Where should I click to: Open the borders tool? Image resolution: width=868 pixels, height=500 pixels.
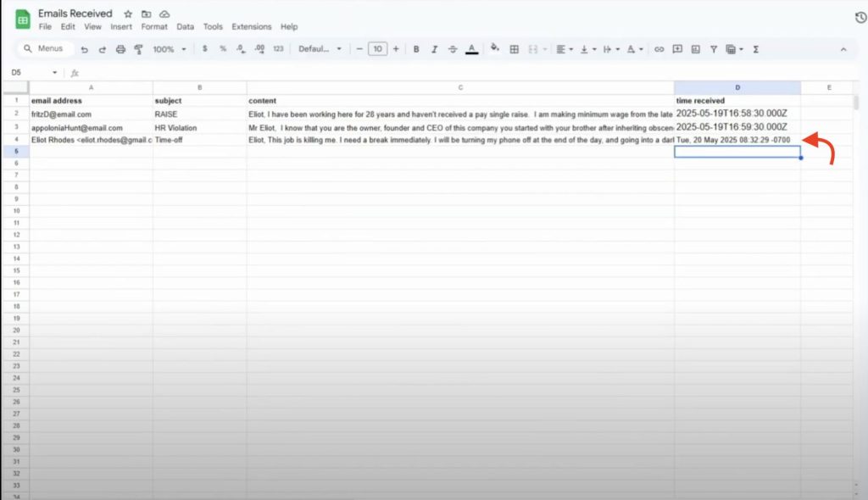(x=515, y=49)
